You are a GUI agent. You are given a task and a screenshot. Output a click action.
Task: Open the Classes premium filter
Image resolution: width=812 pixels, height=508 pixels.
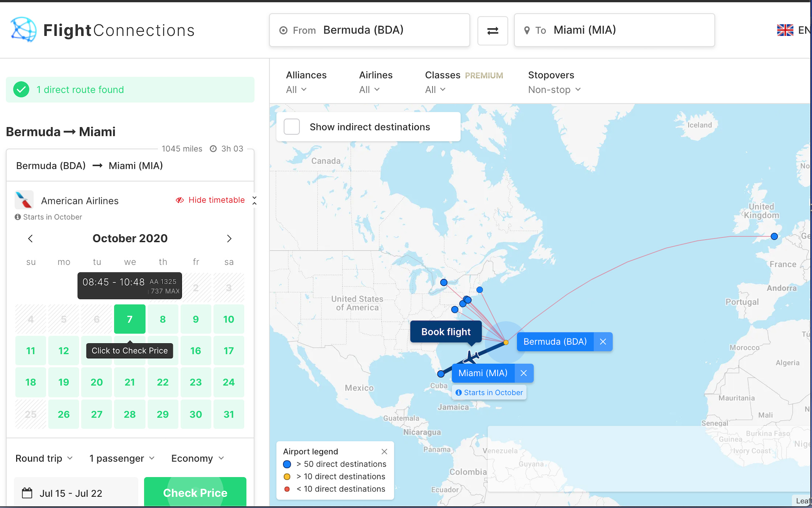pyautogui.click(x=435, y=90)
